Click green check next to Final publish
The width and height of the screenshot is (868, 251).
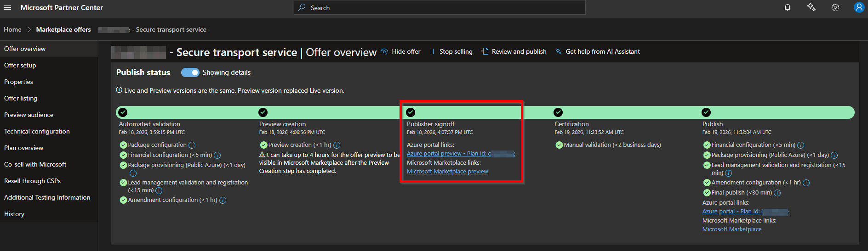point(707,193)
